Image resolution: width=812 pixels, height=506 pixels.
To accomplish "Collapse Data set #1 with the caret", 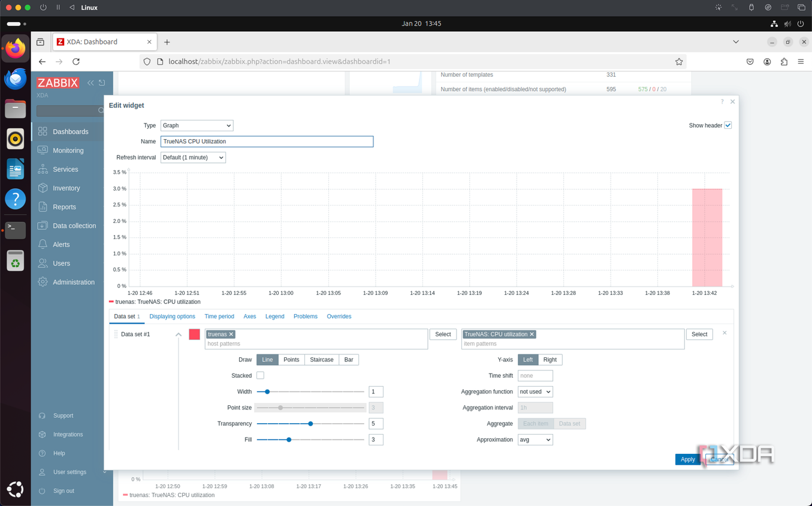I will point(179,335).
